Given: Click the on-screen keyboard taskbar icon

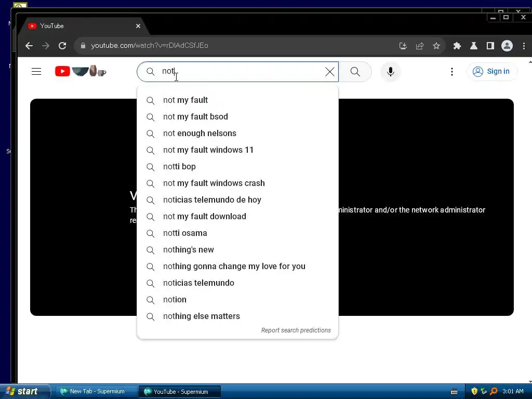Looking at the screenshot, I should 454,392.
